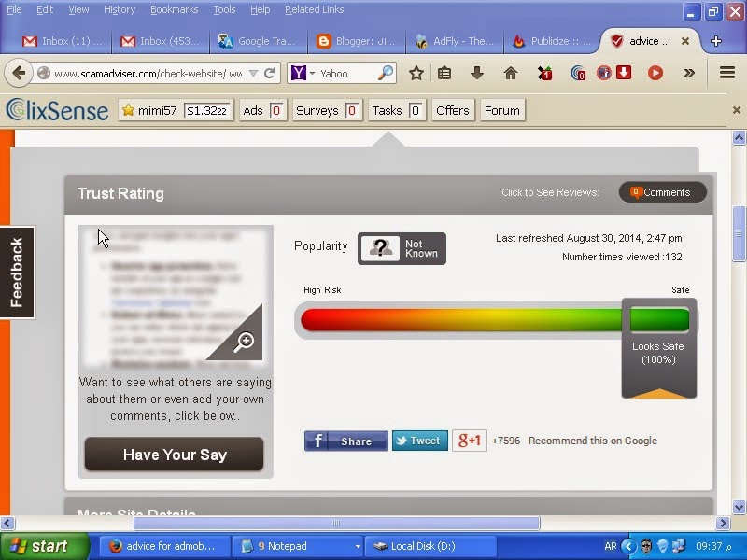This screenshot has height=560, width=747.
Task: Open the Bookmarks menu
Action: (174, 9)
